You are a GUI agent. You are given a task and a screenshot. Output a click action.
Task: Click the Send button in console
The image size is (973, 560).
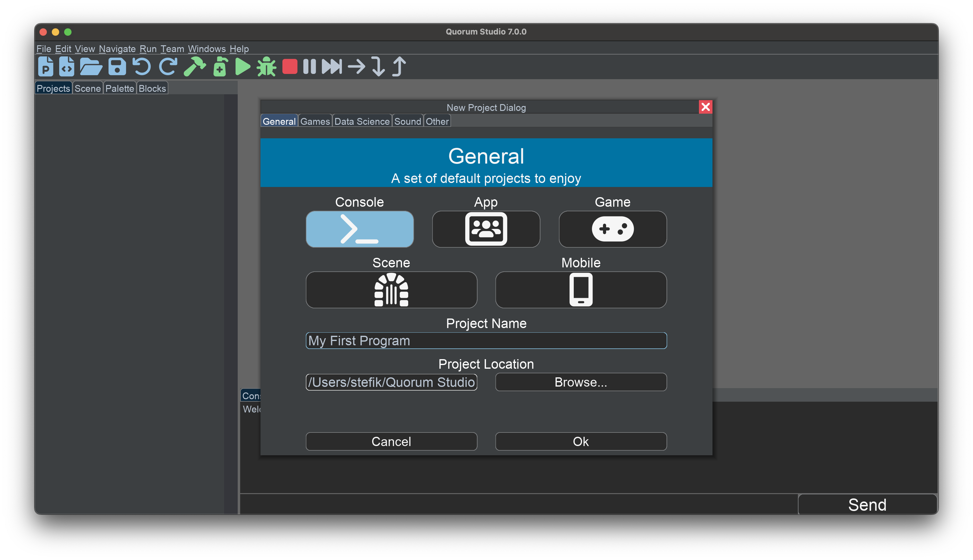pyautogui.click(x=867, y=504)
